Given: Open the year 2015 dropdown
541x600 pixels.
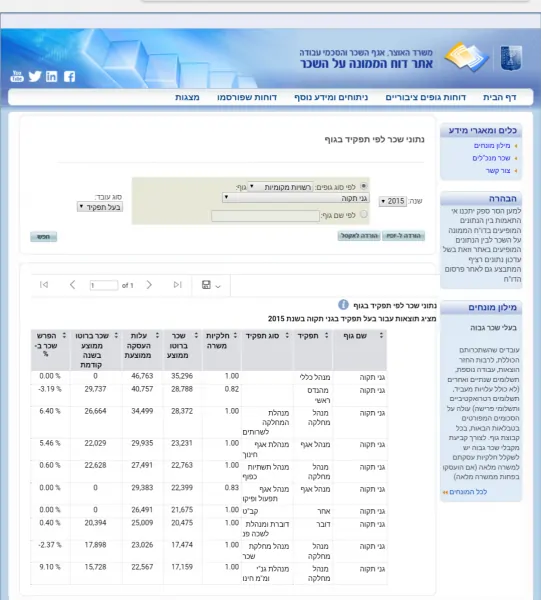Looking at the screenshot, I should pyautogui.click(x=393, y=201).
